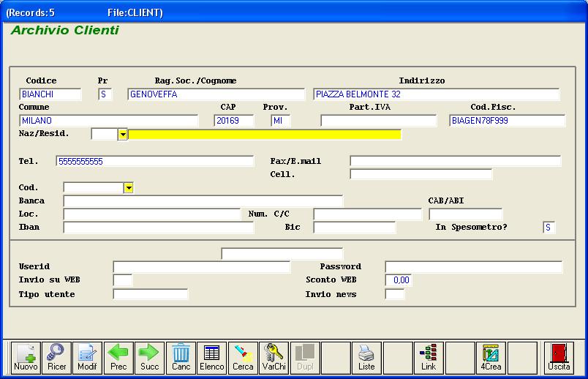Click the Tel. field 5555555555
This screenshot has width=588, height=379.
[155, 162]
